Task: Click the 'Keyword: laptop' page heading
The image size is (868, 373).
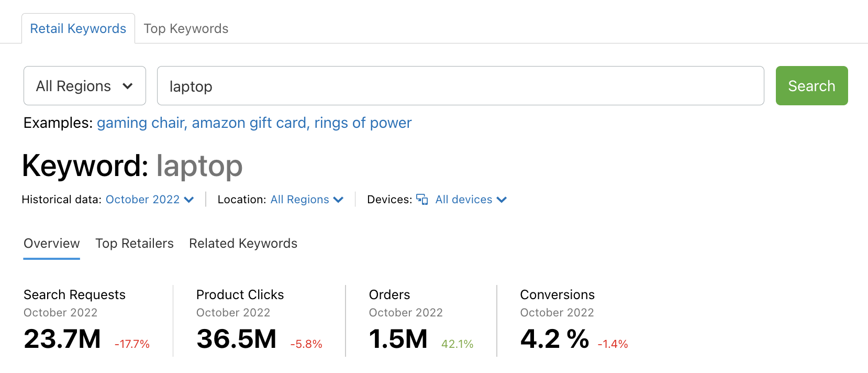Action: [x=132, y=166]
